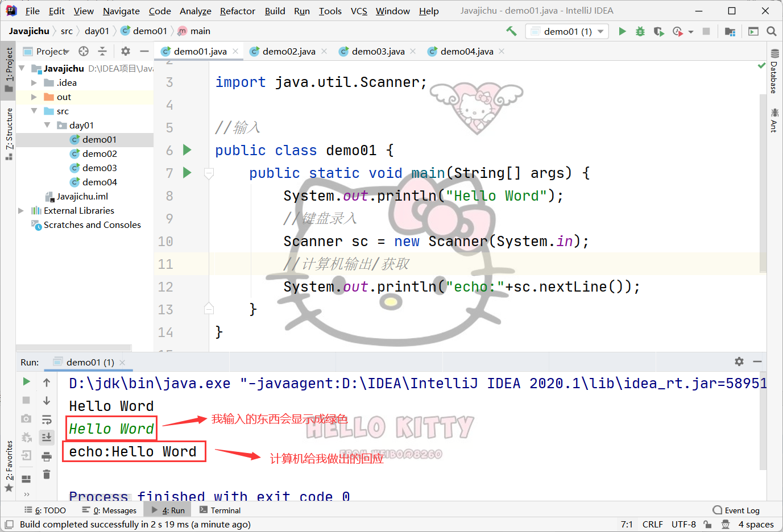Switch to demo02.java editor tab
This screenshot has height=532, width=783.
[x=289, y=51]
